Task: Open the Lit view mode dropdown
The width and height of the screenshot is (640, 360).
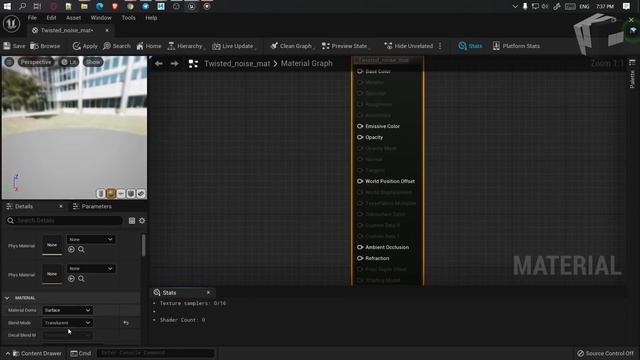Action: click(69, 62)
